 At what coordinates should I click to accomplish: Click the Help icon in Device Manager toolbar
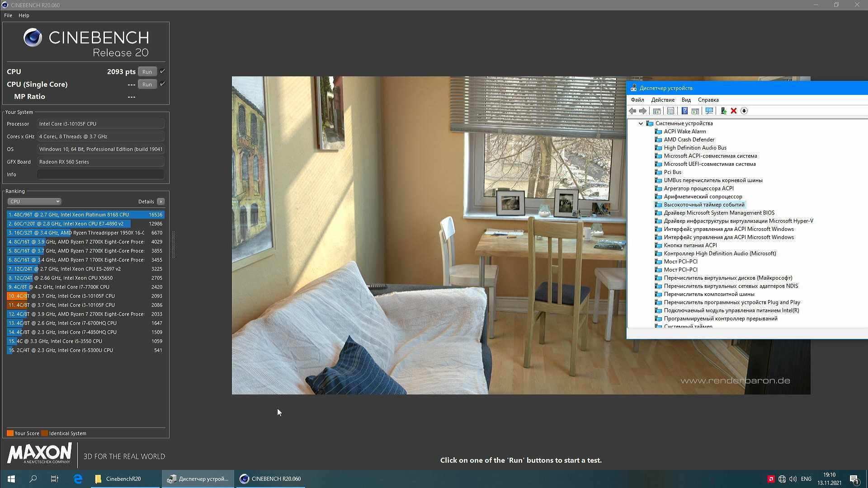(x=684, y=111)
